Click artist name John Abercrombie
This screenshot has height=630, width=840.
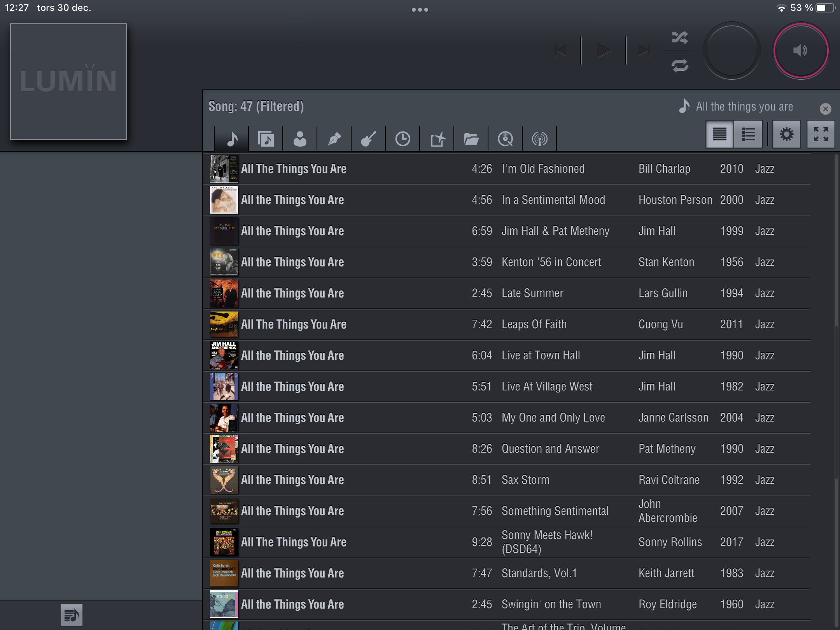coord(668,511)
